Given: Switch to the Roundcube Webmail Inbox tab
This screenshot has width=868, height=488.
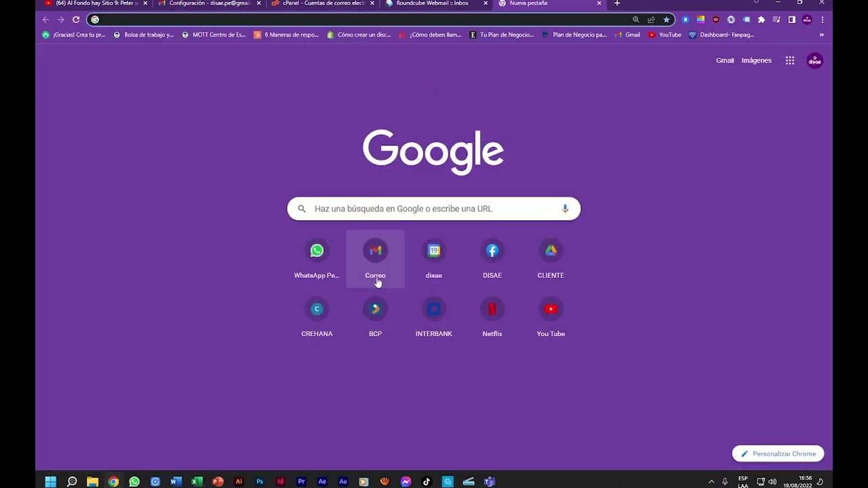Looking at the screenshot, I should coord(436,3).
